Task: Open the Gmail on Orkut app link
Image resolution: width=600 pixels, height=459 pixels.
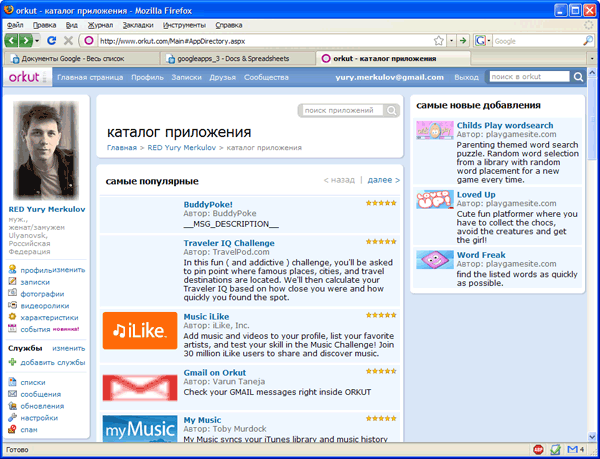Action: coord(215,373)
